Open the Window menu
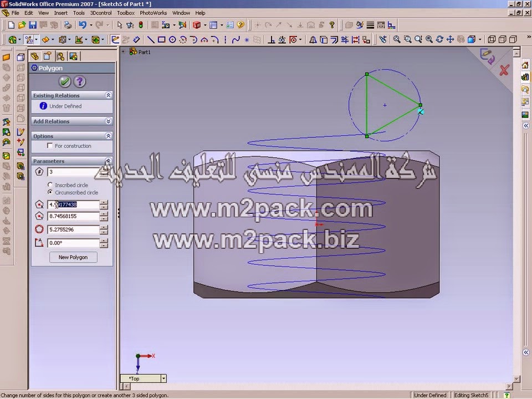 tap(181, 13)
